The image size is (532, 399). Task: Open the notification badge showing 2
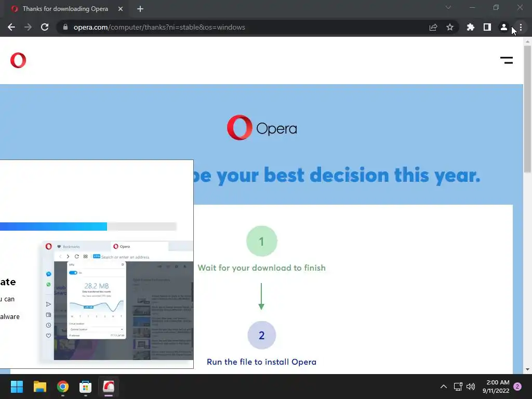coord(517,387)
